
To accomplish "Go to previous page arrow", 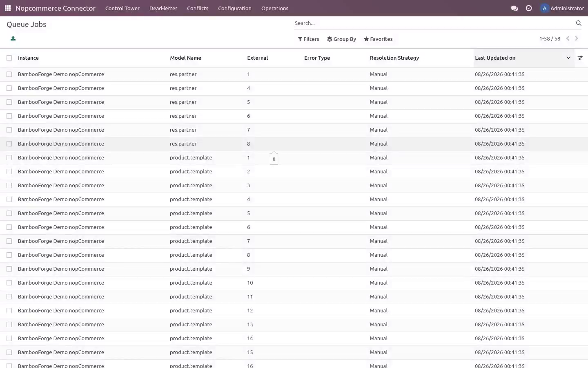I will click(x=568, y=39).
